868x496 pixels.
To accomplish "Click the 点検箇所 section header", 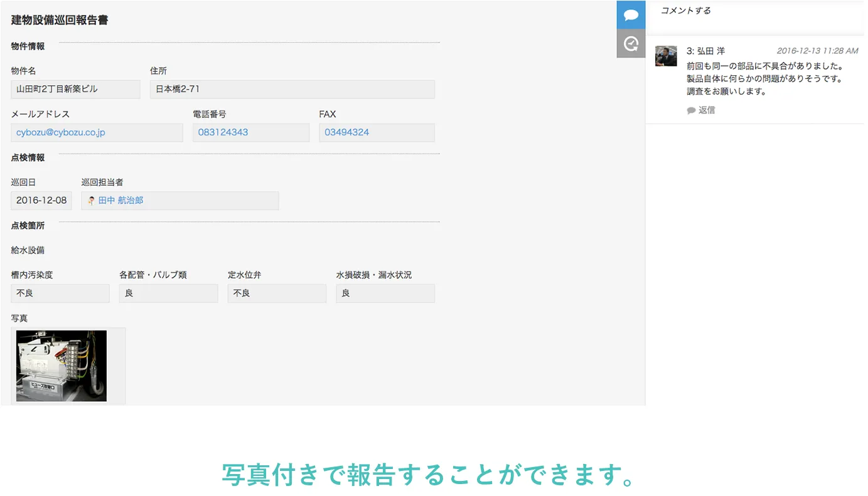I will pyautogui.click(x=28, y=225).
